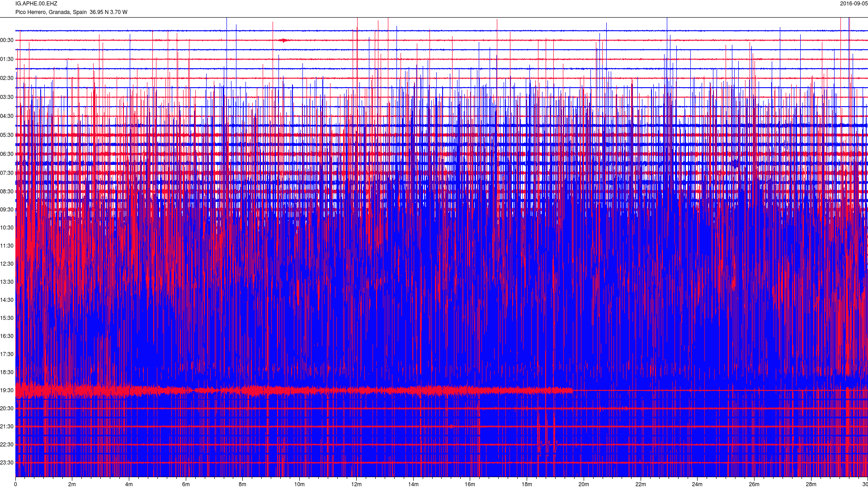868x488 pixels.
Task: Click the red wiggle event on the 22:30 trace
Action: tap(547, 444)
